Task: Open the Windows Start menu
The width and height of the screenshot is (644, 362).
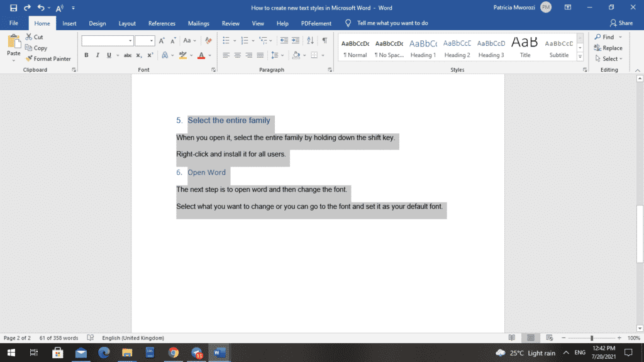Action: [11, 353]
